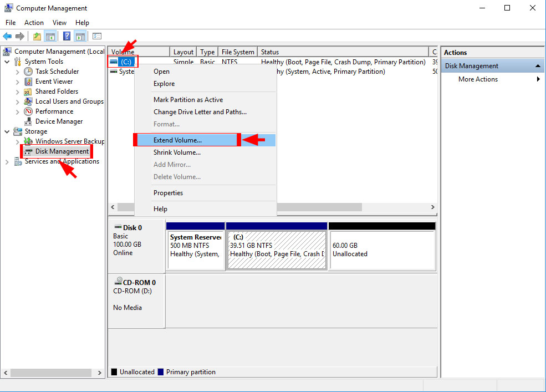
Task: Click the System Tools wrench icon
Action: [x=18, y=62]
